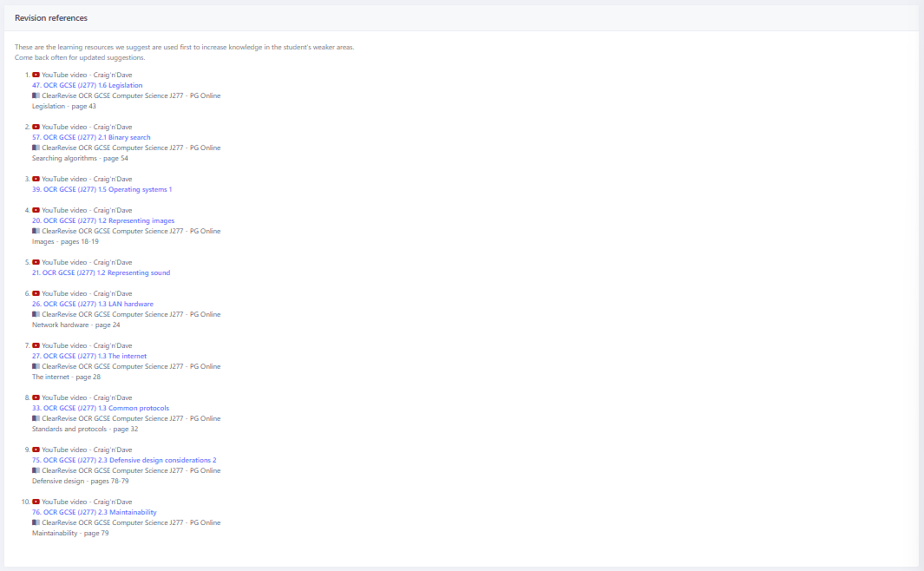
Task: Click book icon above 'Images - pages 18-19'
Action: pyautogui.click(x=36, y=231)
